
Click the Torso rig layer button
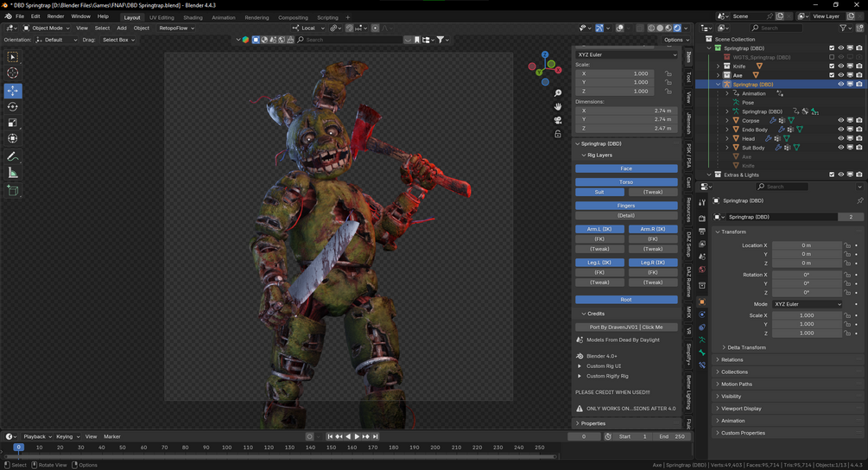pyautogui.click(x=626, y=182)
